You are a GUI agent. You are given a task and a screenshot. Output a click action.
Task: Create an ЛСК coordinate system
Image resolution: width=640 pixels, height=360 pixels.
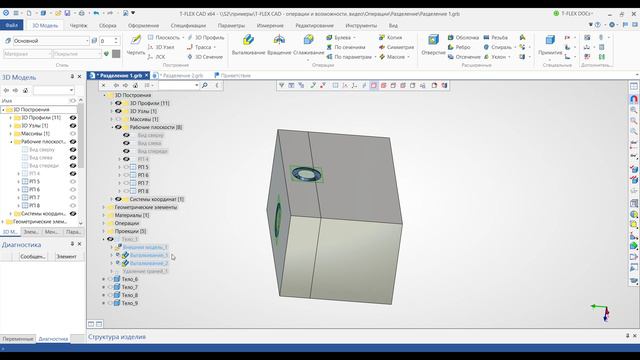[156, 57]
